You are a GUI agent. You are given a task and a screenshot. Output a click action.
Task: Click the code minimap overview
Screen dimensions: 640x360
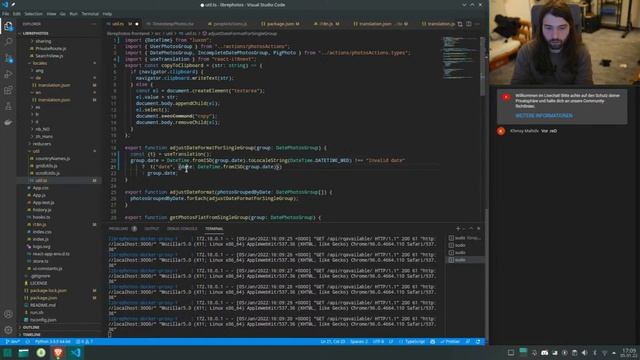click(460, 57)
